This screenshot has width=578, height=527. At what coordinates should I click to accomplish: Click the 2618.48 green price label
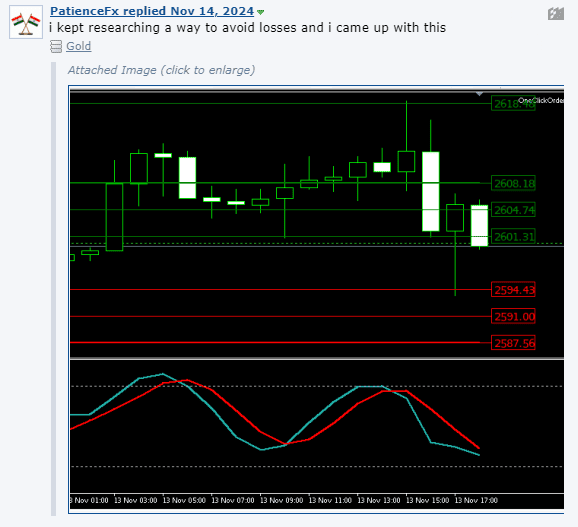click(x=513, y=104)
